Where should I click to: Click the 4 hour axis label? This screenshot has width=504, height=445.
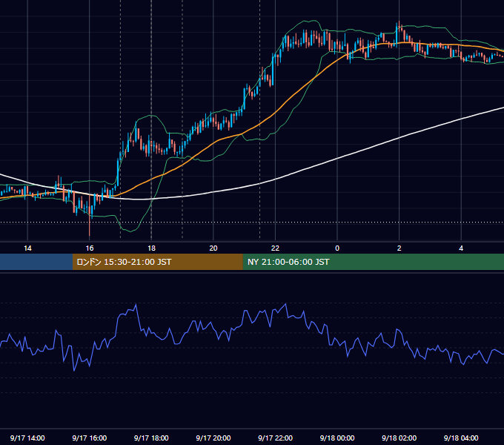(x=461, y=248)
